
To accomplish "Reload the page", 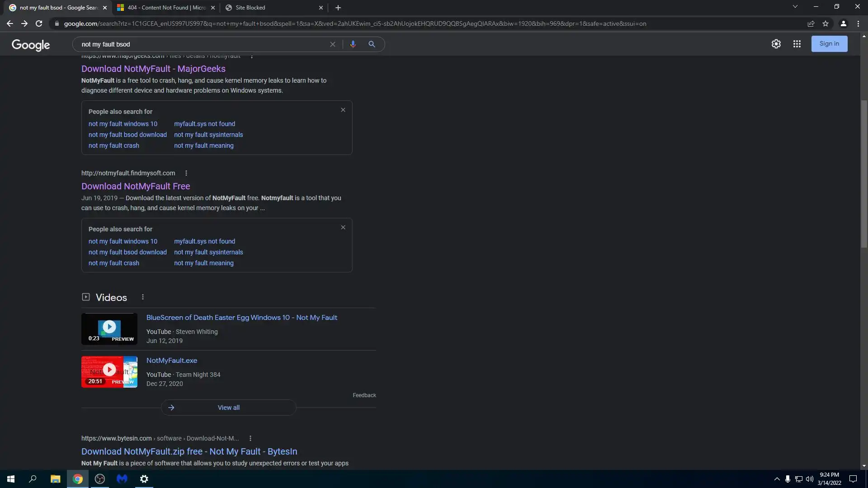I will click(x=39, y=23).
